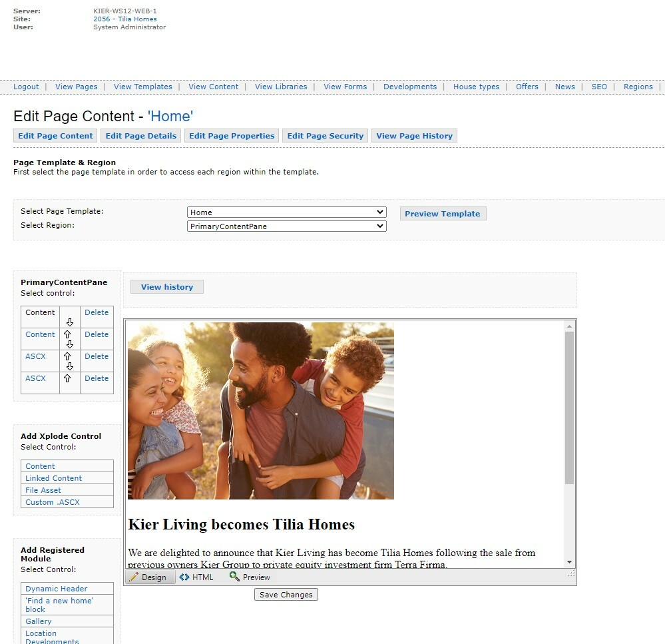Open the SEO menu item

[x=599, y=87]
